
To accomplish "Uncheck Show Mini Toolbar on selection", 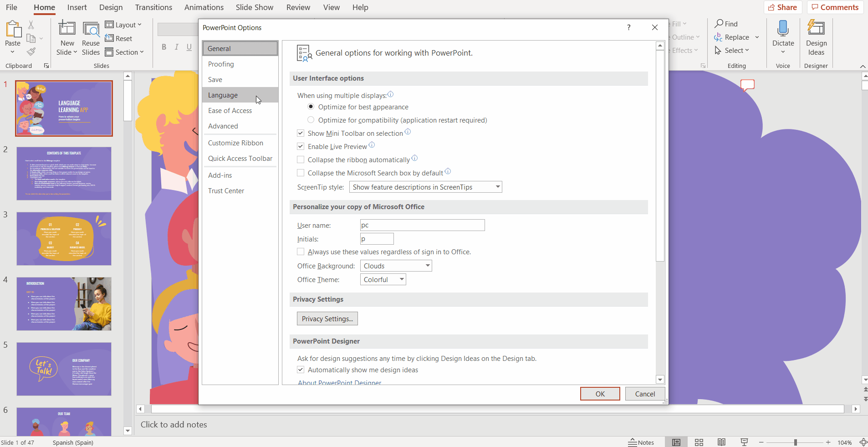I will click(x=301, y=133).
